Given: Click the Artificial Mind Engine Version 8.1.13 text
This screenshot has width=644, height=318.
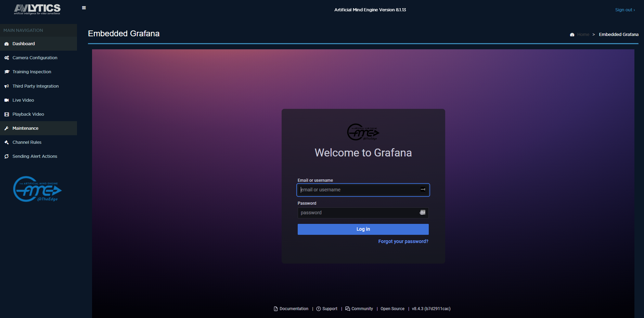Looking at the screenshot, I should coord(370,10).
